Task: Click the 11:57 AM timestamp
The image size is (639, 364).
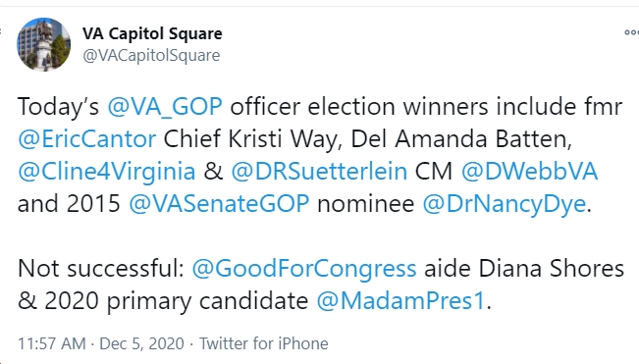Action: tap(52, 343)
